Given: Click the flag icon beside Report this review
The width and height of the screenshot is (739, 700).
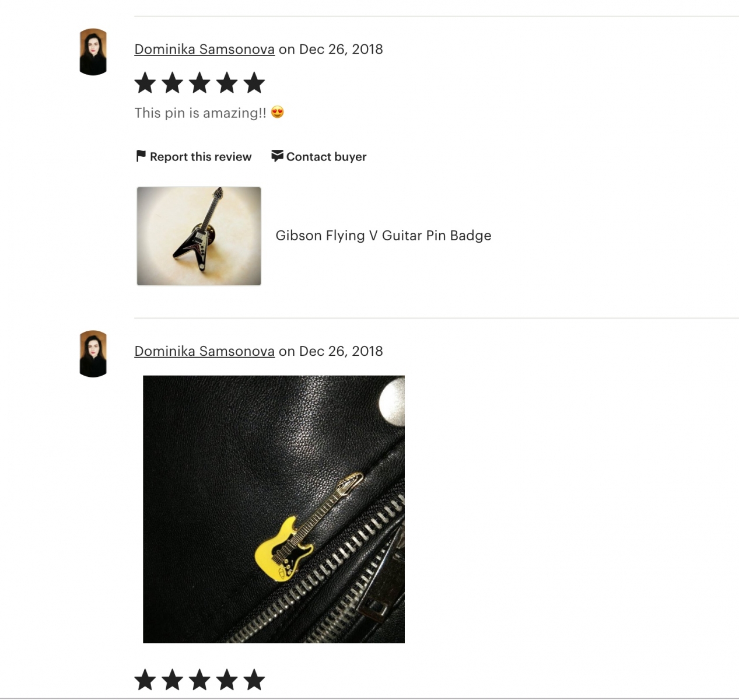Looking at the screenshot, I should [141, 156].
